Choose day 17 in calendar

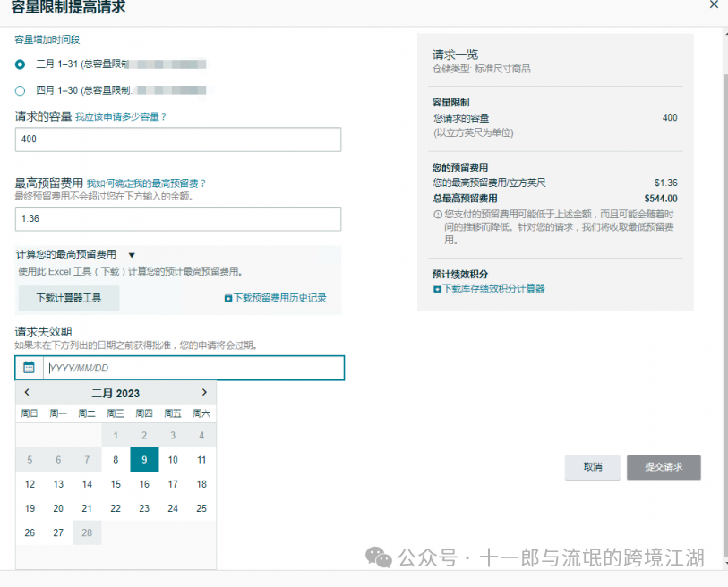(173, 484)
